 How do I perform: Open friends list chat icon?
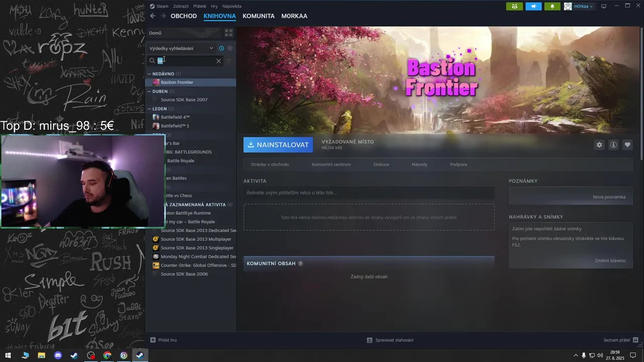635,340
